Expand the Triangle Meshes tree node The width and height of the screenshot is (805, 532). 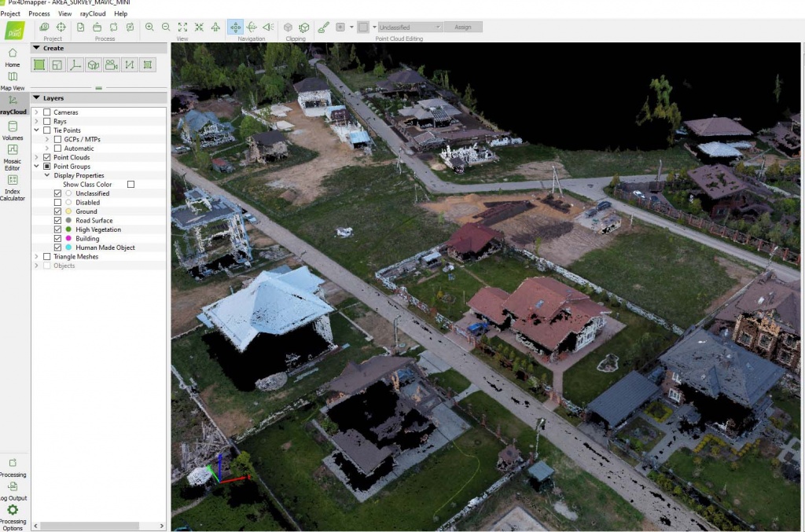click(36, 256)
